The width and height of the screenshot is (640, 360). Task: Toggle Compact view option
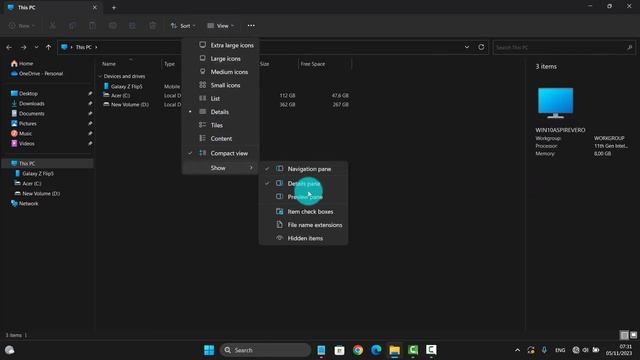pyautogui.click(x=221, y=153)
